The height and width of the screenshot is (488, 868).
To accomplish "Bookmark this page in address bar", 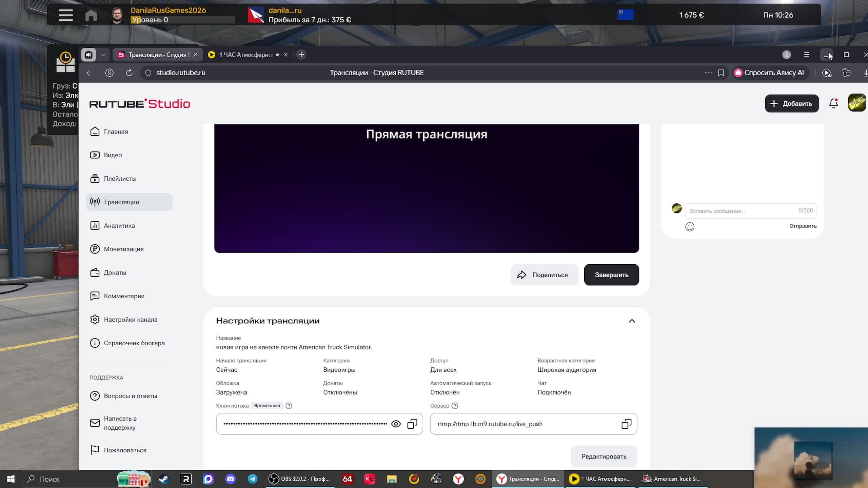I will coord(721,73).
